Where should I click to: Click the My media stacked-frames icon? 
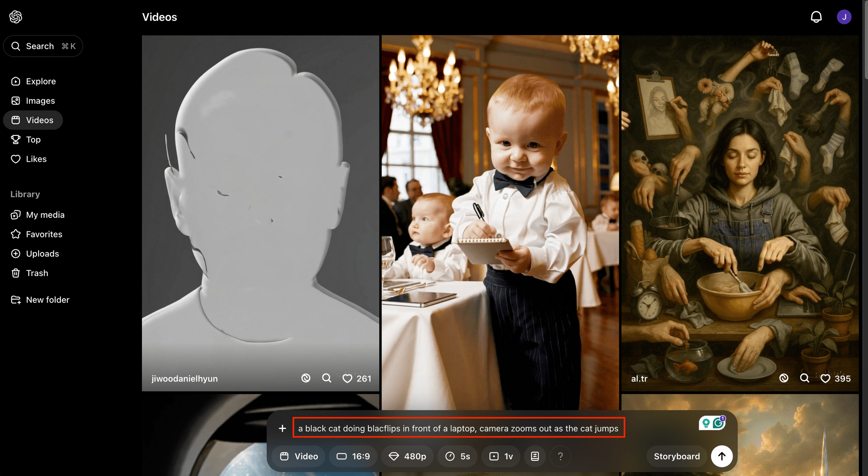(16, 215)
